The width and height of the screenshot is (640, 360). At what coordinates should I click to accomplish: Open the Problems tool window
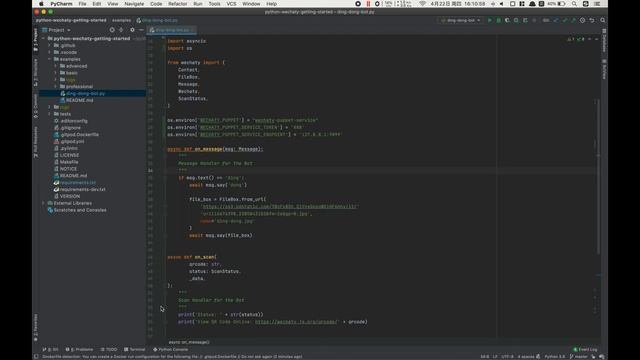point(79,349)
